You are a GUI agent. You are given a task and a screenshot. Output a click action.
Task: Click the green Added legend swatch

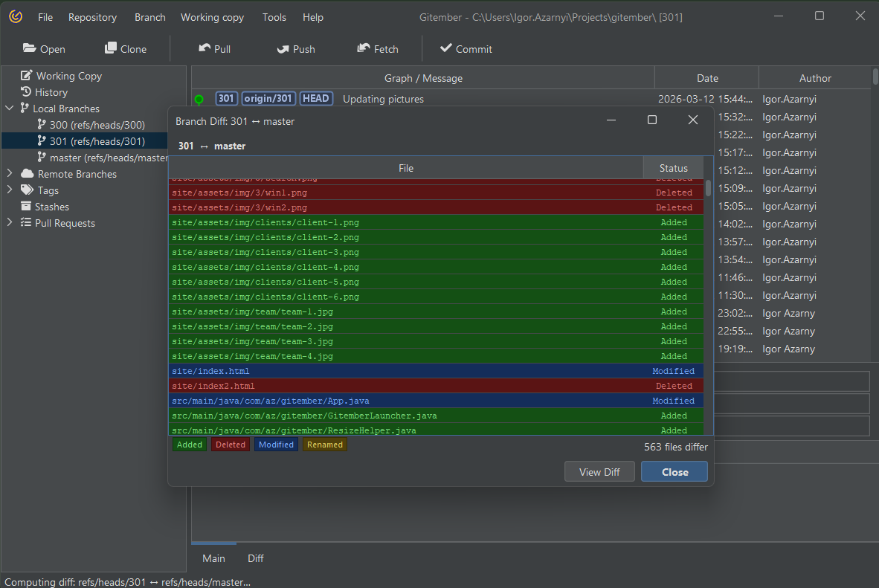(190, 445)
